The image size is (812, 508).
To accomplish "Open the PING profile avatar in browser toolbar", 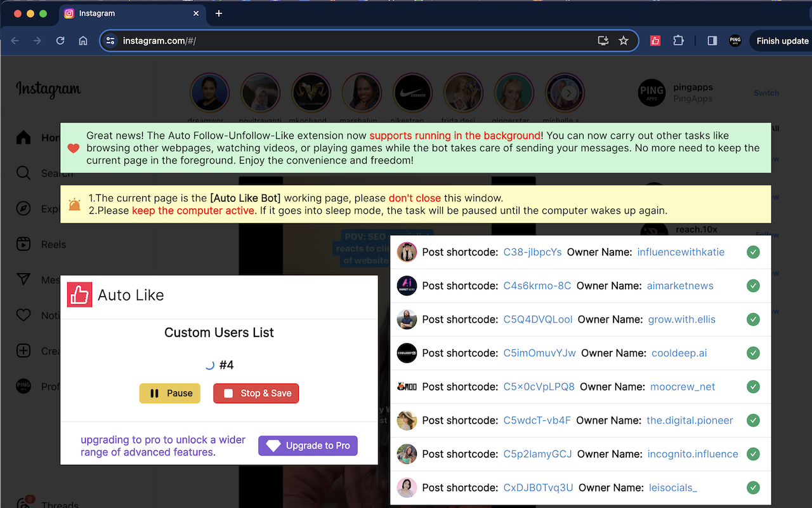I will 735,41.
